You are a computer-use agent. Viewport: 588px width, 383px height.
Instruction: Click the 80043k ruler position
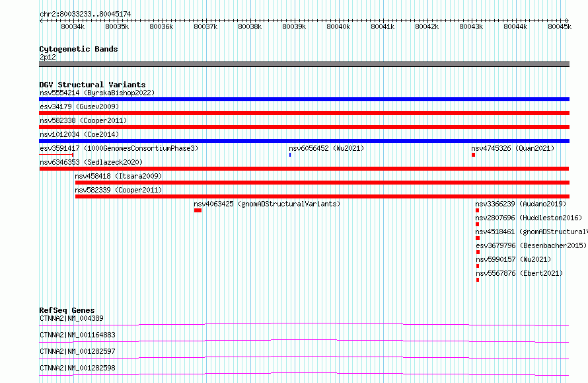(x=471, y=26)
